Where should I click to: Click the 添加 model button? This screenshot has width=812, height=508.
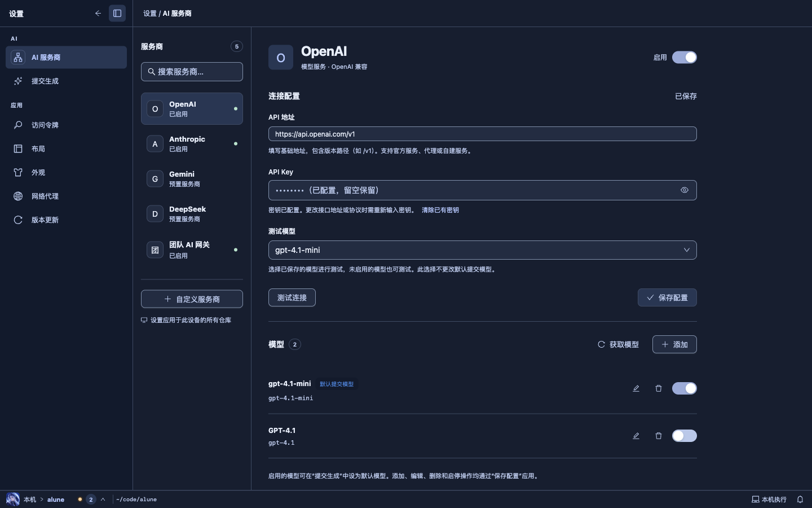click(674, 344)
